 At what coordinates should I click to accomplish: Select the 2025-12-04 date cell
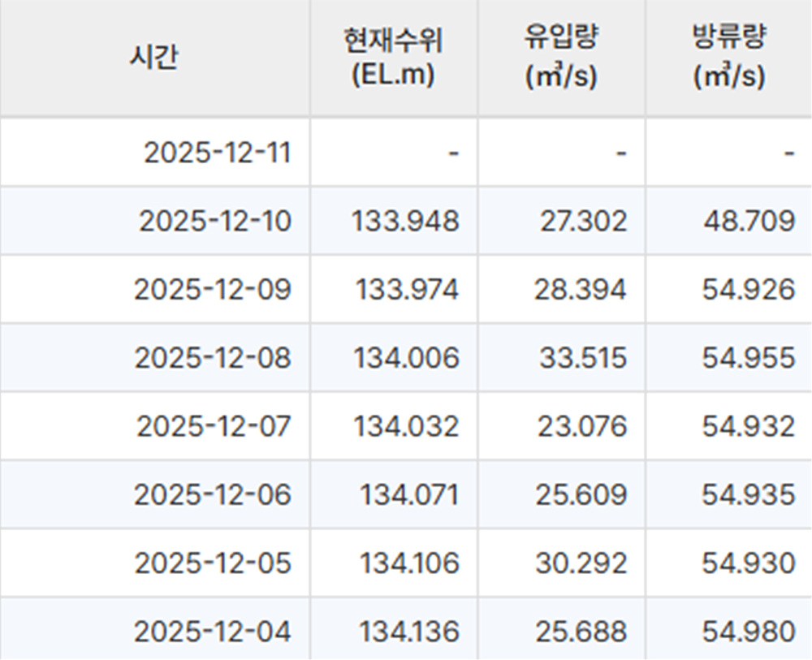pyautogui.click(x=213, y=632)
